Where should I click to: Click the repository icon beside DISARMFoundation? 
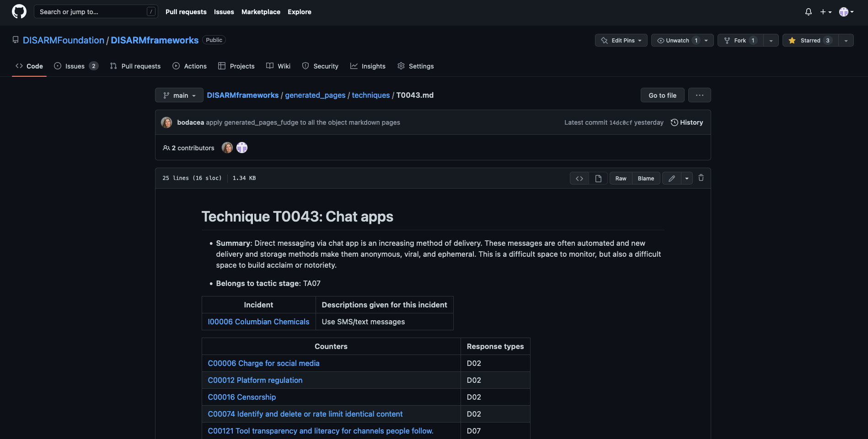[16, 40]
